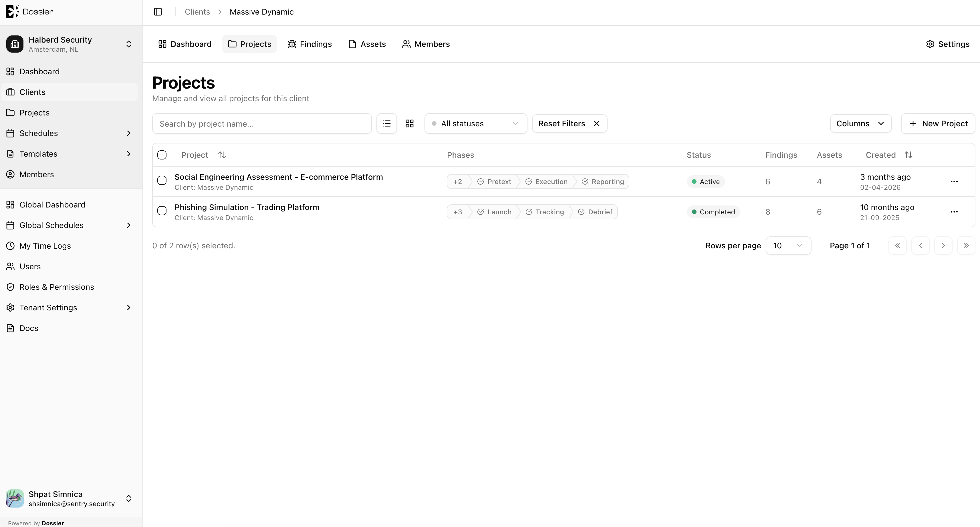Switch to the client Members tab

[x=426, y=44]
